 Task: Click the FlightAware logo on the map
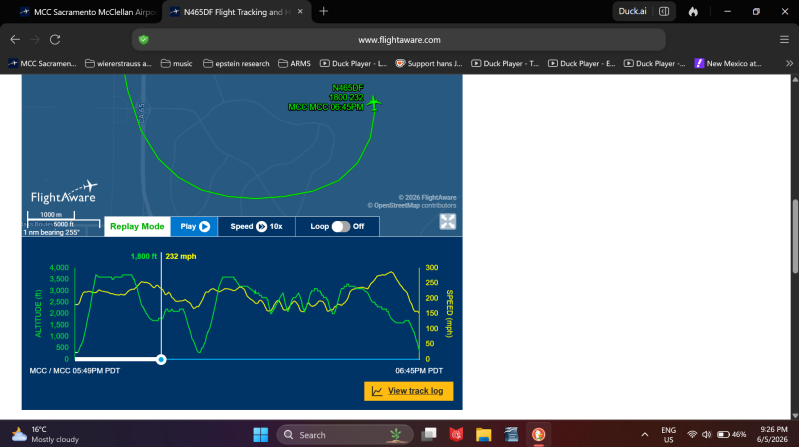(x=64, y=192)
